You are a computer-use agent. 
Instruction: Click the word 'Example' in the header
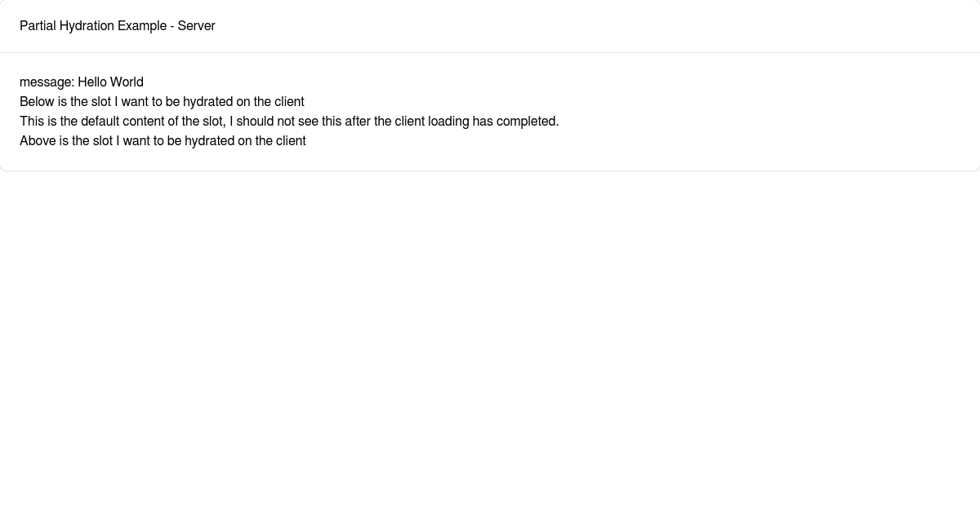tap(142, 26)
